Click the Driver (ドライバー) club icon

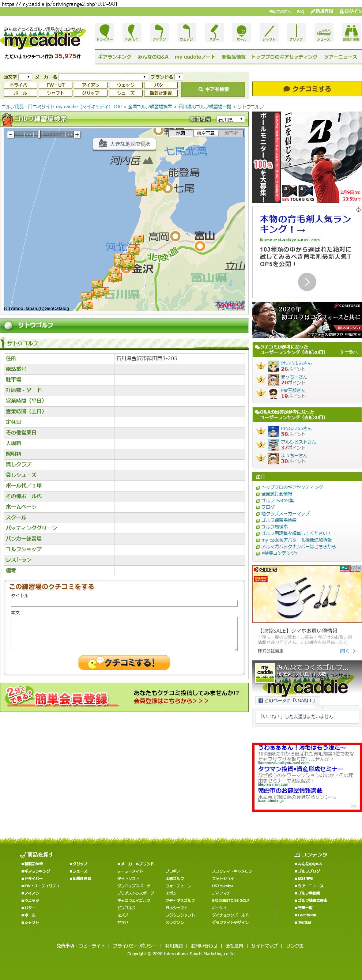pyautogui.click(x=104, y=32)
